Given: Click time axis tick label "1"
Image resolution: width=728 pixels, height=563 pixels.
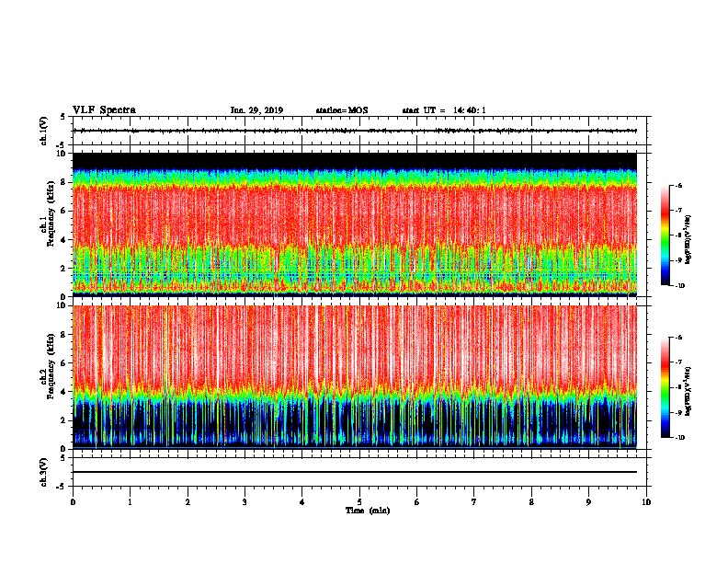Looking at the screenshot, I should [131, 502].
